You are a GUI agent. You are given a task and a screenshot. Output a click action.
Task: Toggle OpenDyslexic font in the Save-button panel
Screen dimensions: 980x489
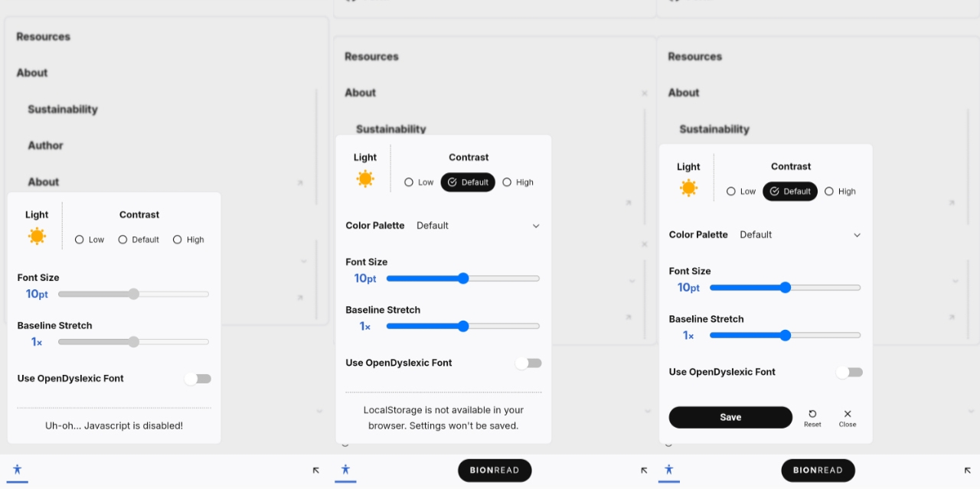(x=849, y=372)
